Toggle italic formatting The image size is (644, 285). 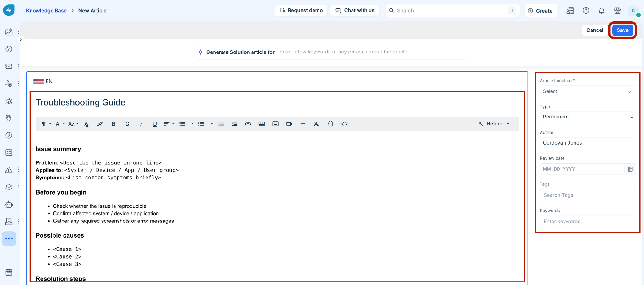(x=141, y=124)
